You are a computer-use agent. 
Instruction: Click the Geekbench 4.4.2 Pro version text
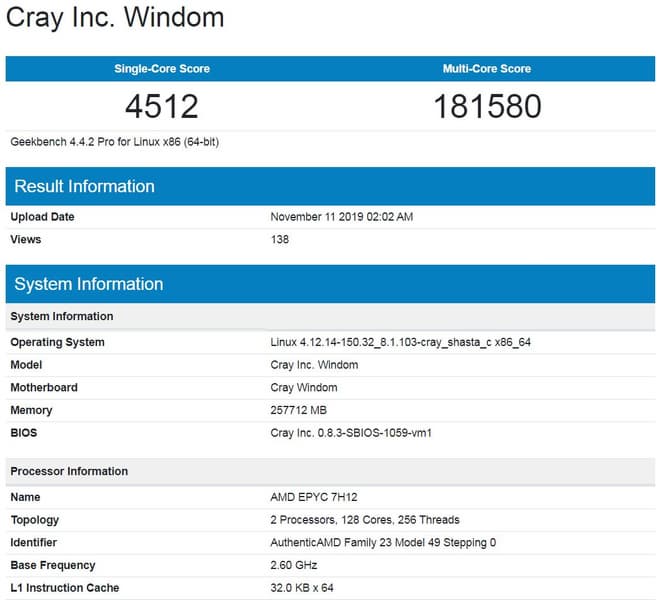pyautogui.click(x=114, y=141)
